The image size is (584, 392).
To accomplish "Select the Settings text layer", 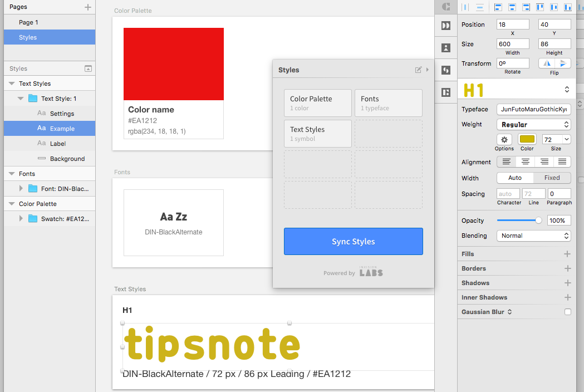I will 50,113.
